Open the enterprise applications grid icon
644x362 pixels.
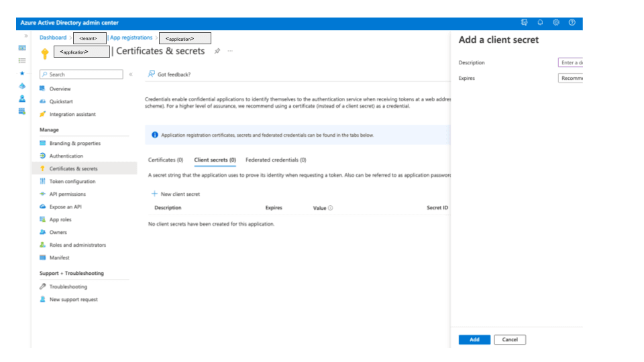pyautogui.click(x=22, y=111)
